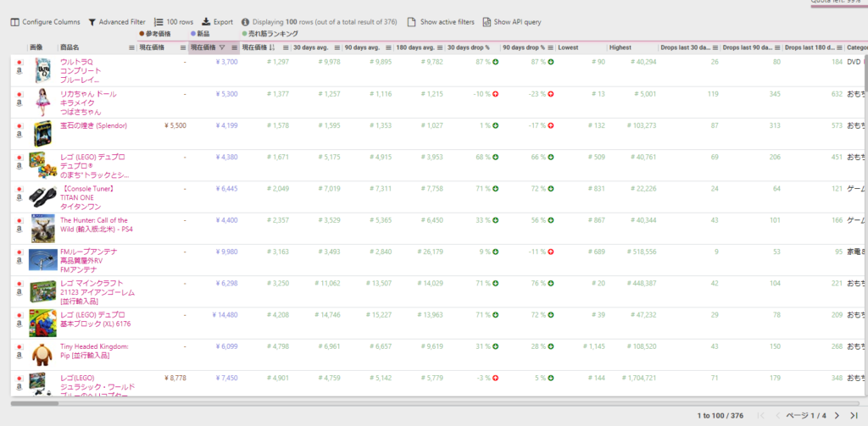Click green indicator beside 68 % 30-day drop
This screenshot has height=426, width=868.
coord(495,158)
